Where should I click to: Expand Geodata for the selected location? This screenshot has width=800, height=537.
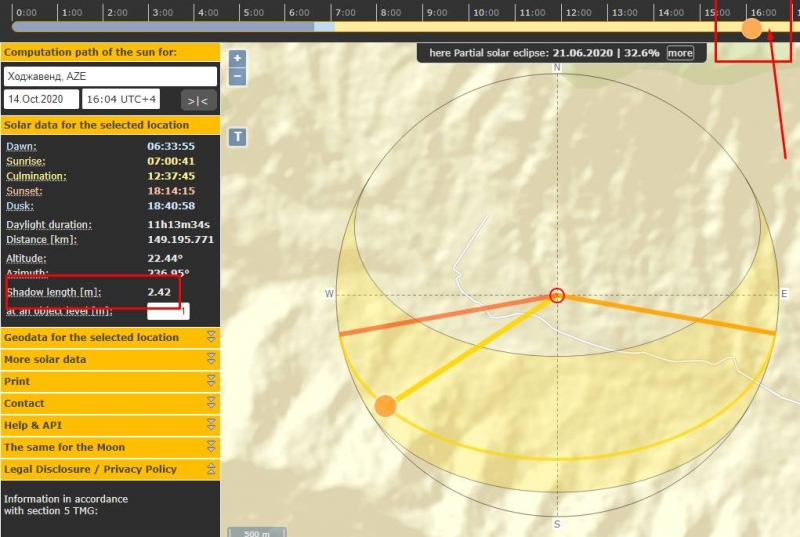pos(110,337)
